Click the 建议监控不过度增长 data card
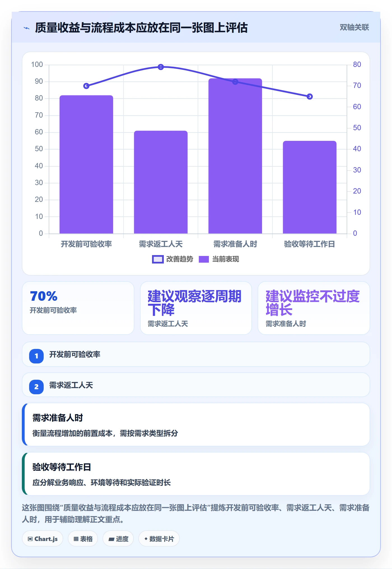Screen dimensions: 392x569 coord(314,308)
